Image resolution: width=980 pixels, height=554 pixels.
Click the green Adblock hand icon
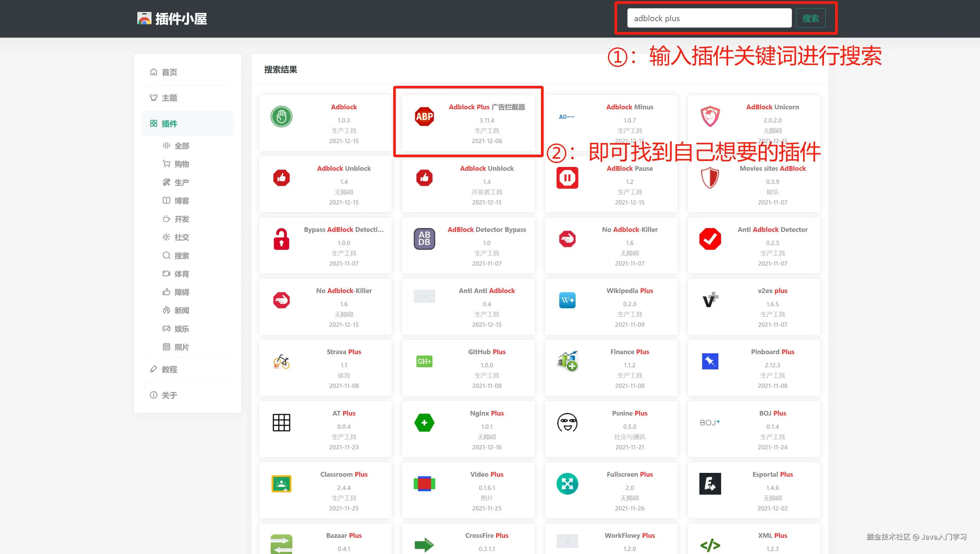[281, 116]
